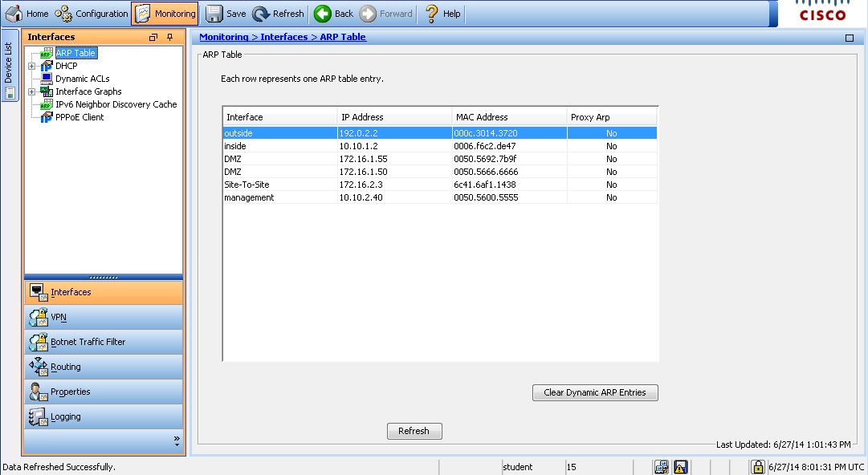Viewport: 868px width, 475px height.
Task: Click the toolbar Refresh icon
Action: click(261, 14)
